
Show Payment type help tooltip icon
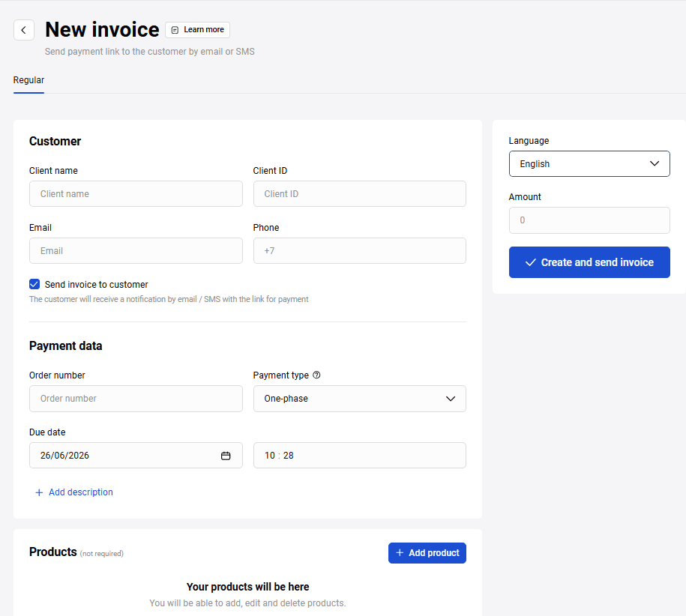(x=316, y=375)
